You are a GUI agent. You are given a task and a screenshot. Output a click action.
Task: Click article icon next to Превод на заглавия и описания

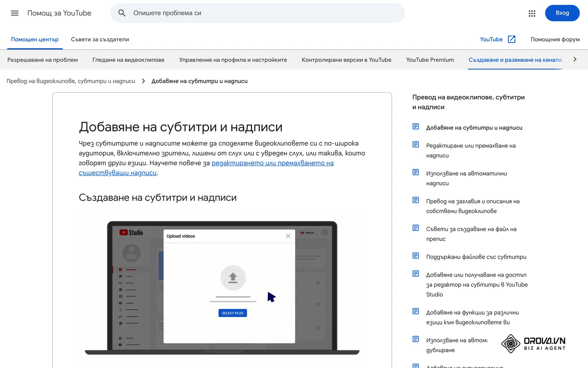416,200
